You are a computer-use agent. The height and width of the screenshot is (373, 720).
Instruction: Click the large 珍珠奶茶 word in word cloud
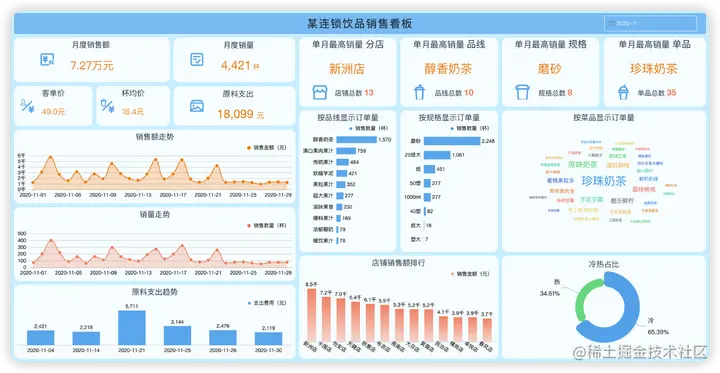[604, 181]
